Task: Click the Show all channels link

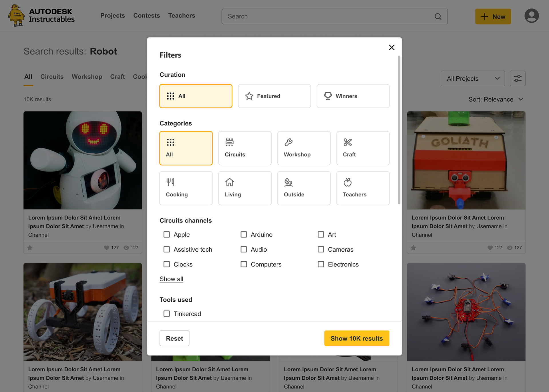Action: pyautogui.click(x=171, y=279)
